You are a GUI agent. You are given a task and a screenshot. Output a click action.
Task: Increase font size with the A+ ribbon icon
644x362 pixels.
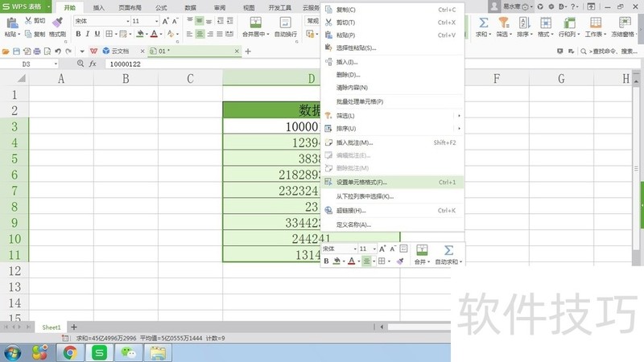click(166, 21)
